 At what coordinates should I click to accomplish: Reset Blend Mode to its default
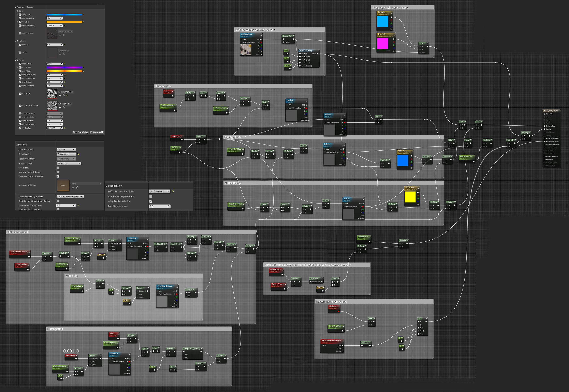coord(78,154)
